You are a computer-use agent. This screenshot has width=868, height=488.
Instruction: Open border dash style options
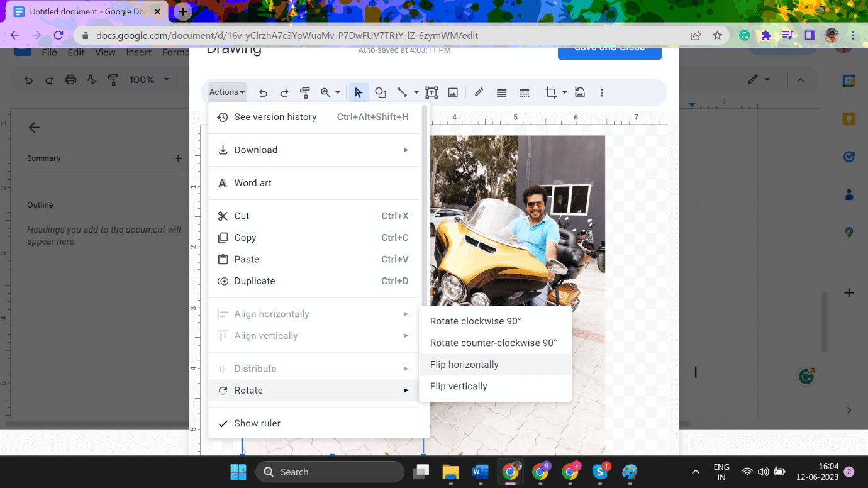pos(524,92)
